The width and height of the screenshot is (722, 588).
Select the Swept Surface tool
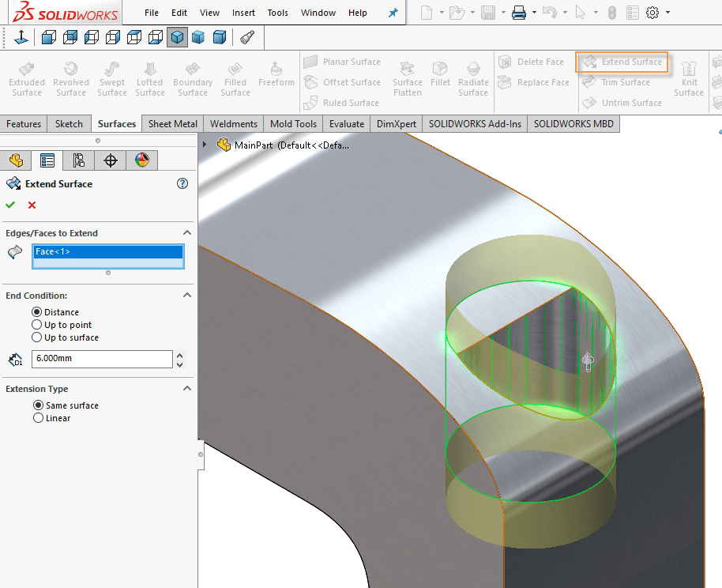[x=112, y=79]
